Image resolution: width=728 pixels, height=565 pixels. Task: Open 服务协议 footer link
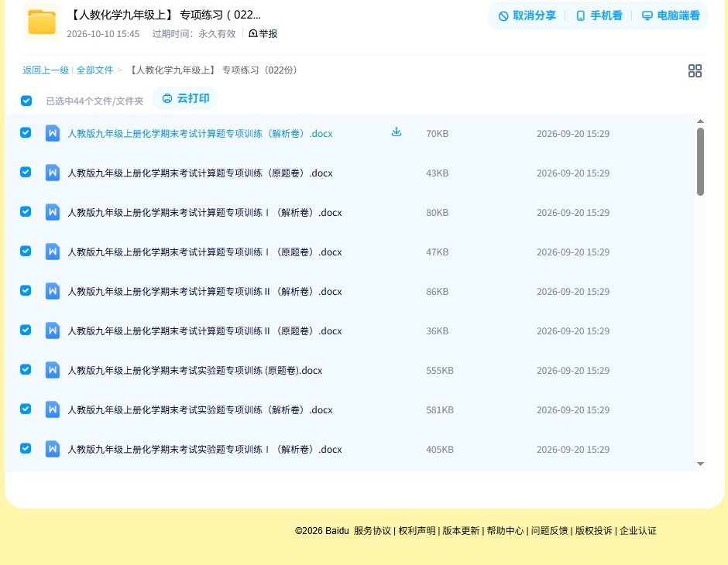[x=373, y=531]
